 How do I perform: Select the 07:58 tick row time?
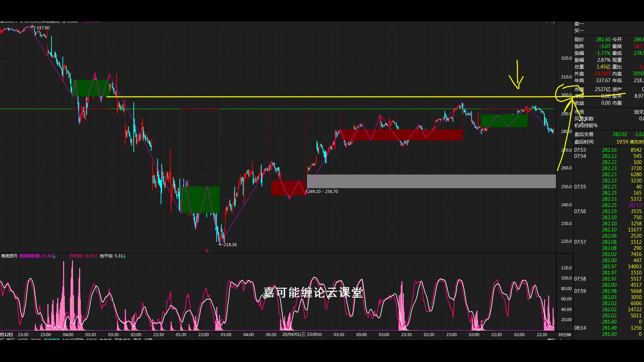click(x=580, y=279)
